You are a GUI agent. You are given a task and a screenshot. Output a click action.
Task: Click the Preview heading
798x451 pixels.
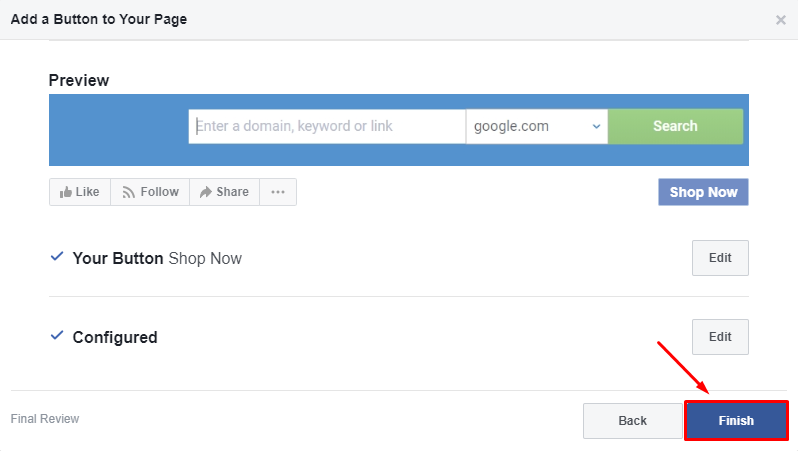(x=79, y=80)
